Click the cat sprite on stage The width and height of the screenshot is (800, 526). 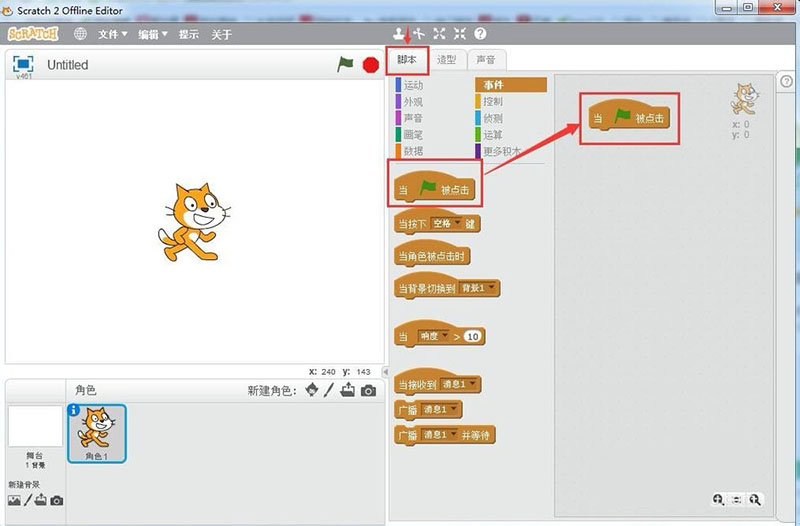click(194, 222)
